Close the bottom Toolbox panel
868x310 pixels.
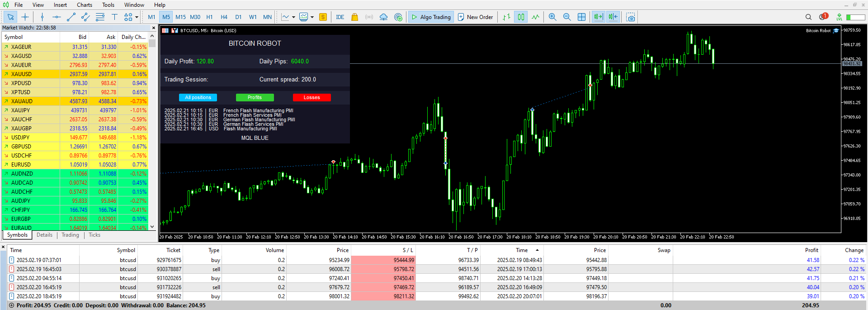tap(3, 247)
